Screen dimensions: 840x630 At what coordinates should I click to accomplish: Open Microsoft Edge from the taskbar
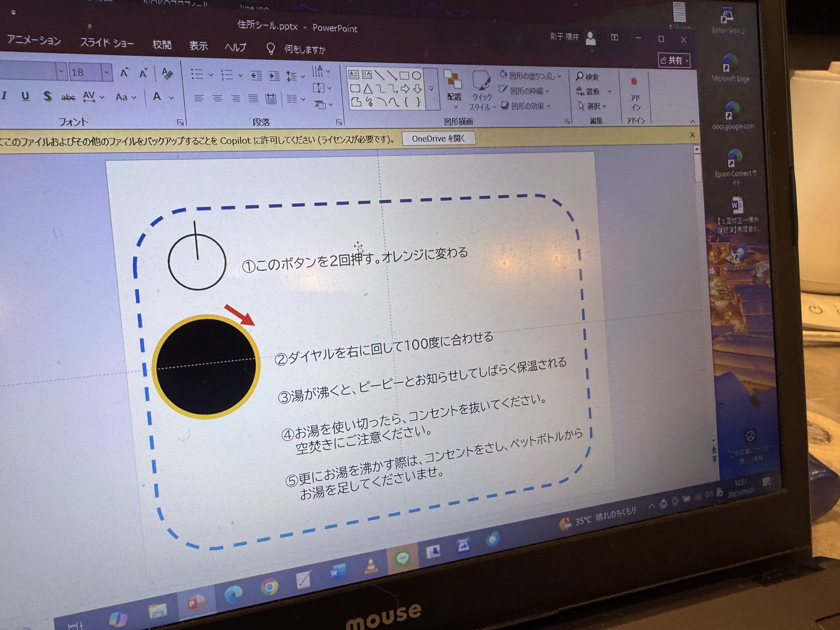[233, 594]
